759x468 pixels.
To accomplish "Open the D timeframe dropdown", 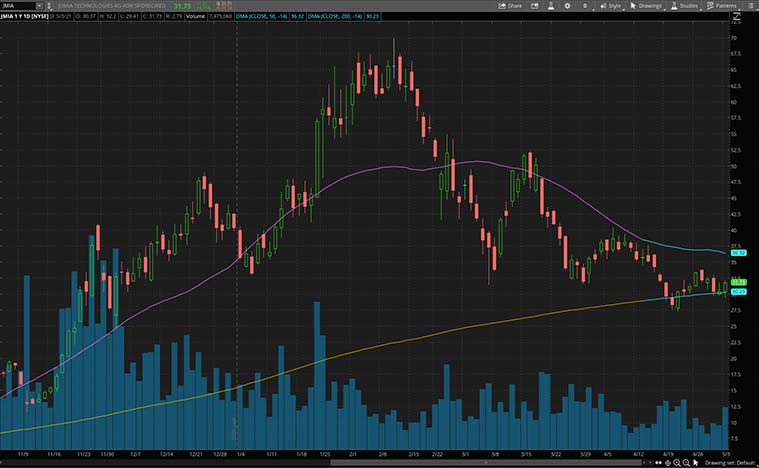I will click(x=586, y=6).
